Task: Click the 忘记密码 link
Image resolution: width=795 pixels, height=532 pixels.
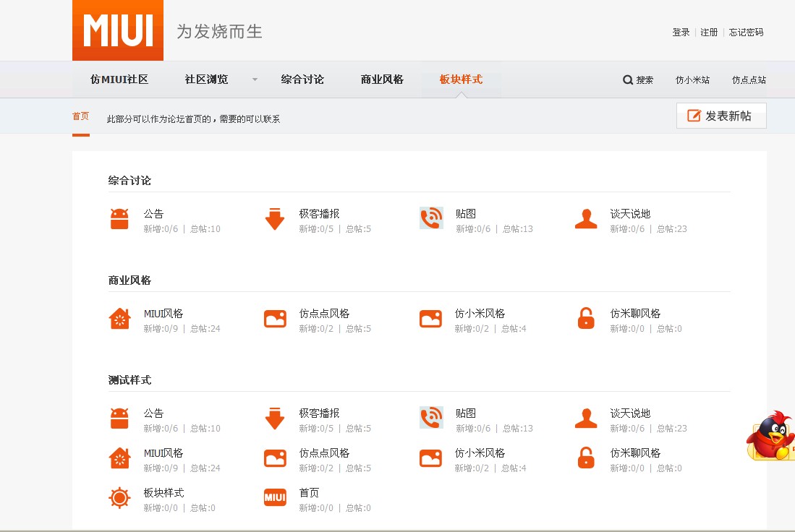Action: point(746,33)
